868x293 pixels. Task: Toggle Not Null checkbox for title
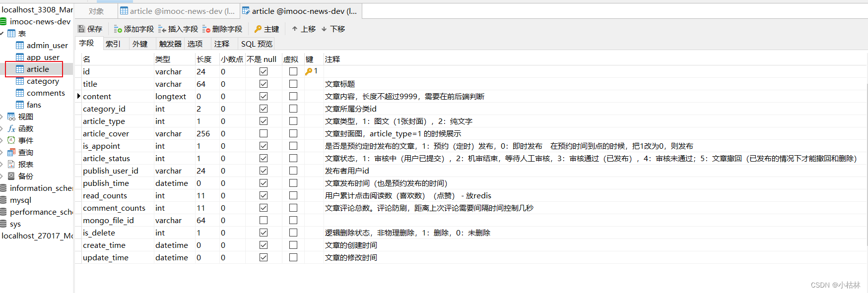coord(264,84)
